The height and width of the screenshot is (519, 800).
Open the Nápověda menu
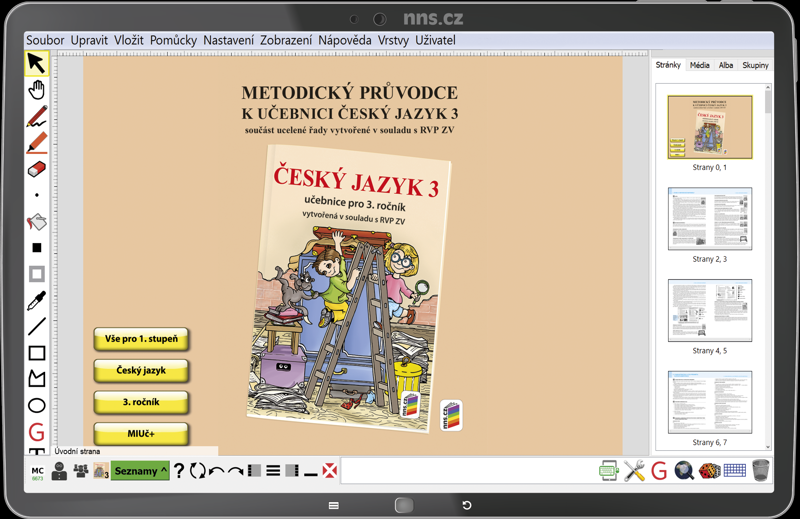pos(344,40)
